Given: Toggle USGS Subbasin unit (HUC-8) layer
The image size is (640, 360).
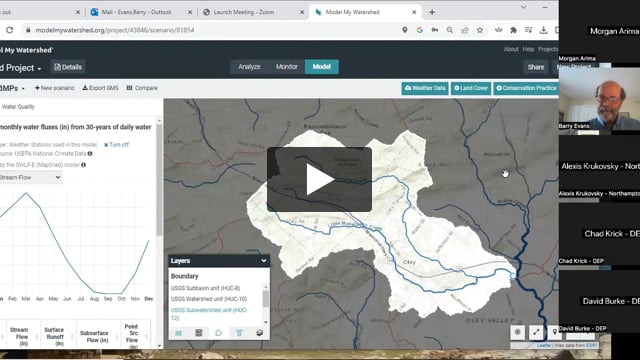Looking at the screenshot, I should click(x=205, y=288).
